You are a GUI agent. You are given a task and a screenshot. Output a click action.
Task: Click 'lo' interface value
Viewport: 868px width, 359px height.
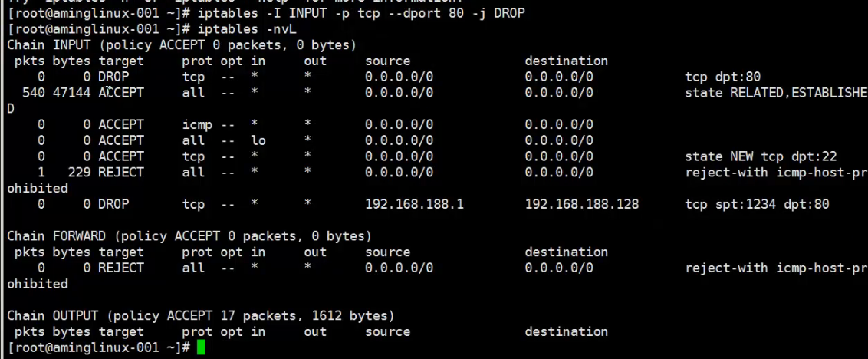point(258,140)
